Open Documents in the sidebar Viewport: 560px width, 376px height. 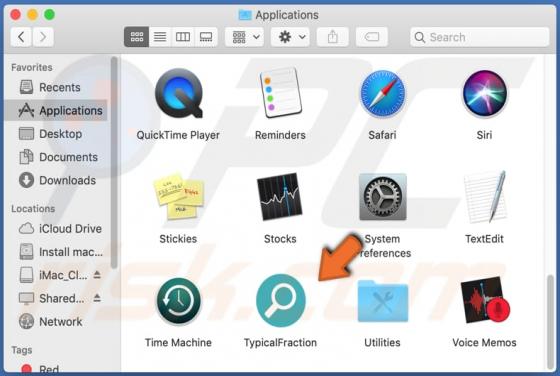point(56,157)
